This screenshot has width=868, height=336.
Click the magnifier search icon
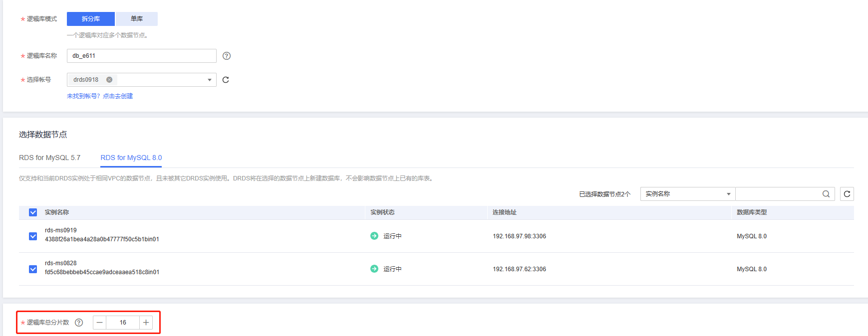coord(826,194)
